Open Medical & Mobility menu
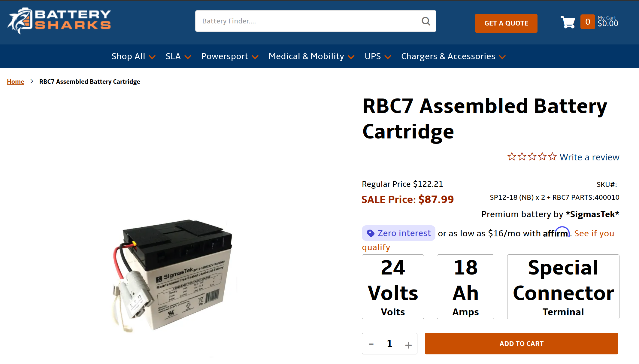639x364 pixels. (x=311, y=56)
